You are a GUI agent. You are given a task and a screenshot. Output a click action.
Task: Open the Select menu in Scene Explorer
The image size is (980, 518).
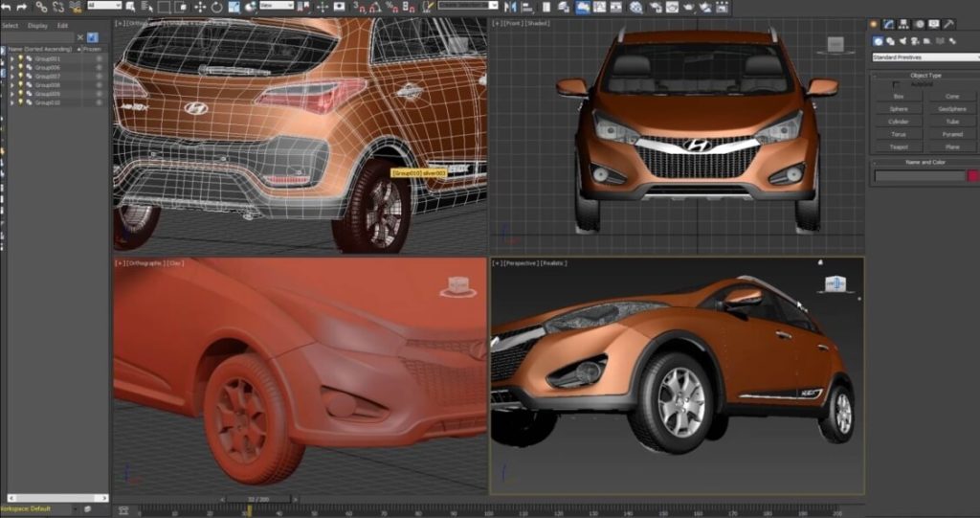[x=10, y=26]
